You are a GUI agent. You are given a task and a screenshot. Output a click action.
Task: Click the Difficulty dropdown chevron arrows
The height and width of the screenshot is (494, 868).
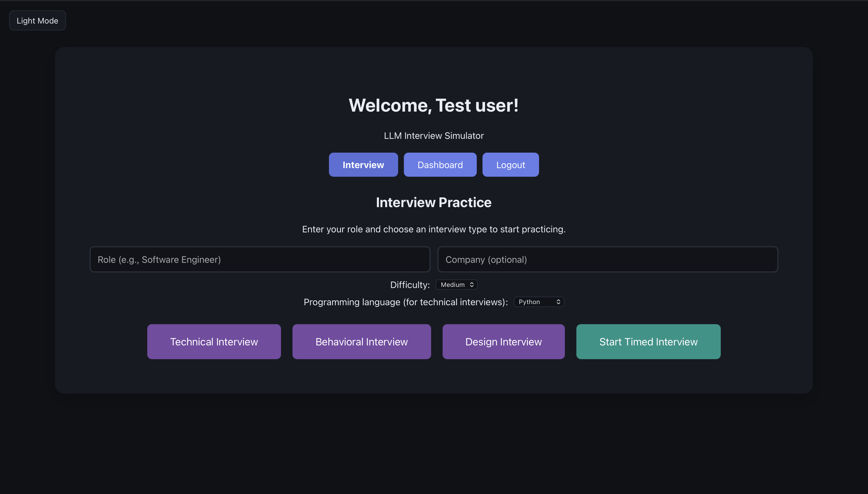point(472,285)
